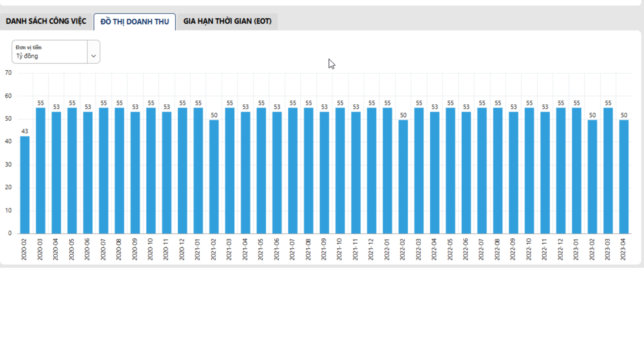Switch to GIA HẠN THỜI GIAN (EOT) tab
Viewport: 644px width, 362px height.
coord(227,21)
